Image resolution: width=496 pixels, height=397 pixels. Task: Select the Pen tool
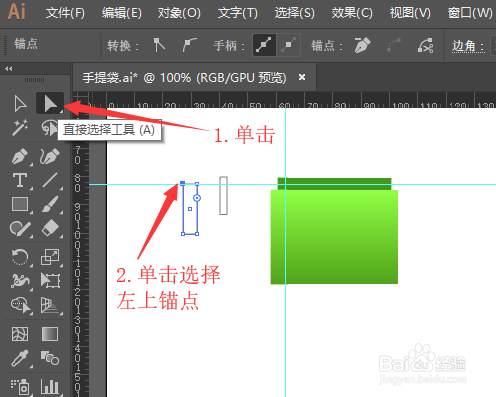(x=20, y=156)
